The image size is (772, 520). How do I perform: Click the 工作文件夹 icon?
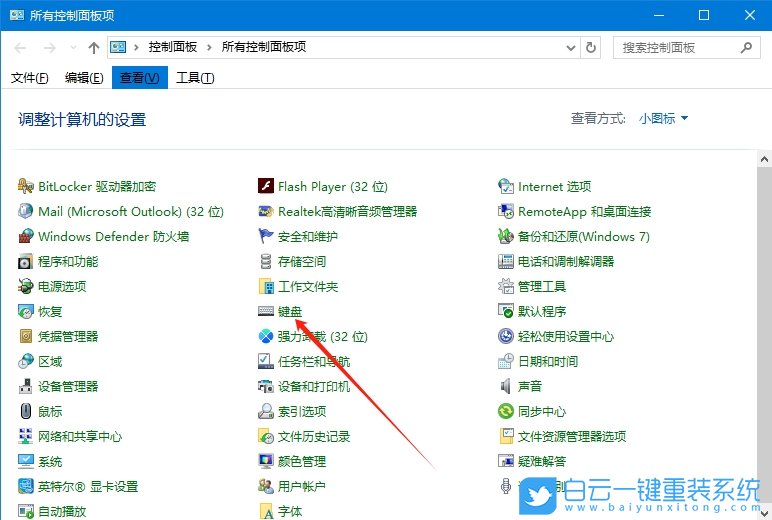tap(266, 286)
